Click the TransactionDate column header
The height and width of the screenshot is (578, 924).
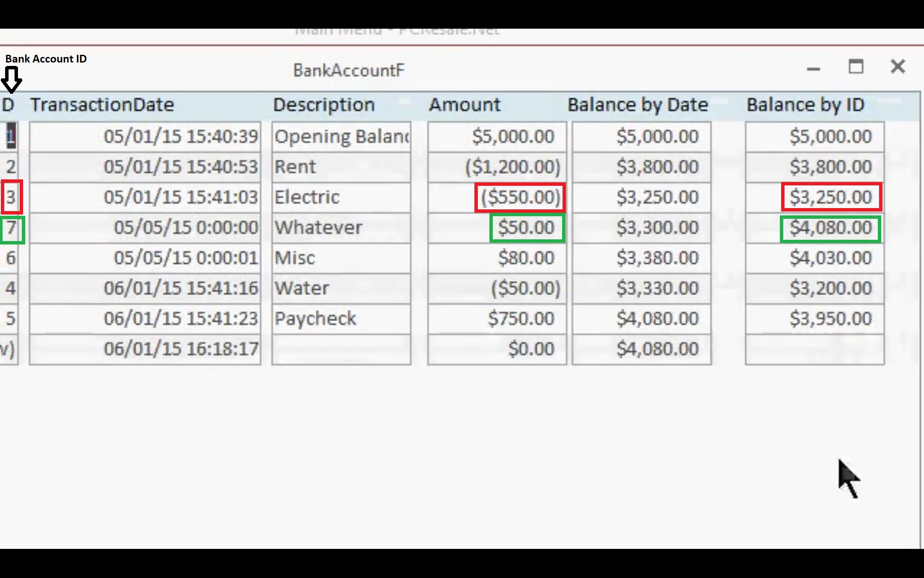click(102, 105)
